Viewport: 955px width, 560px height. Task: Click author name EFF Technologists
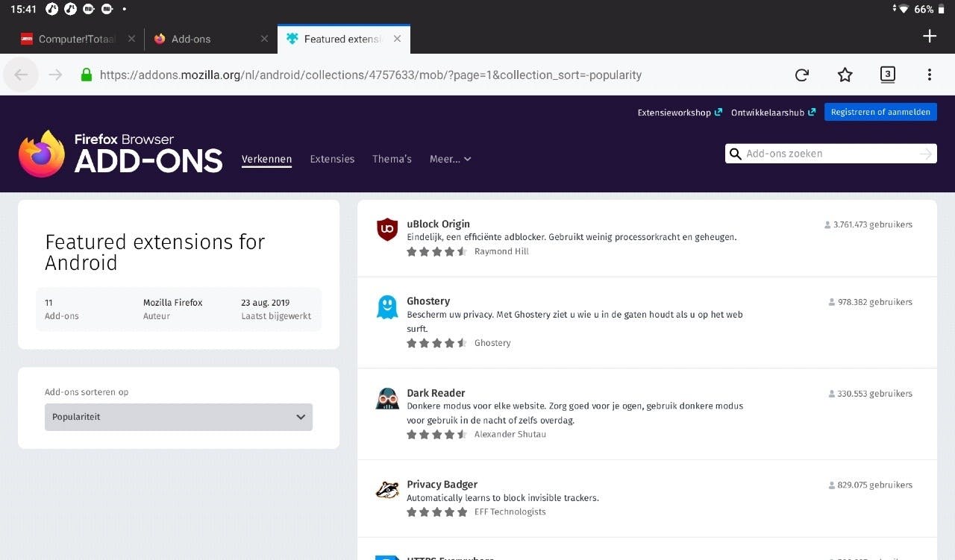click(510, 512)
